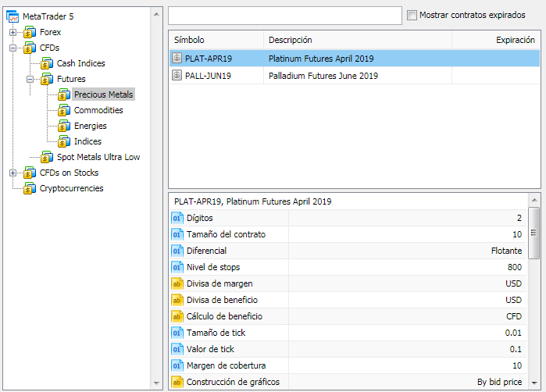Viewport: 546px width, 392px height.
Task: Click the Cryptocurrencies folder icon
Action: pyautogui.click(x=30, y=188)
